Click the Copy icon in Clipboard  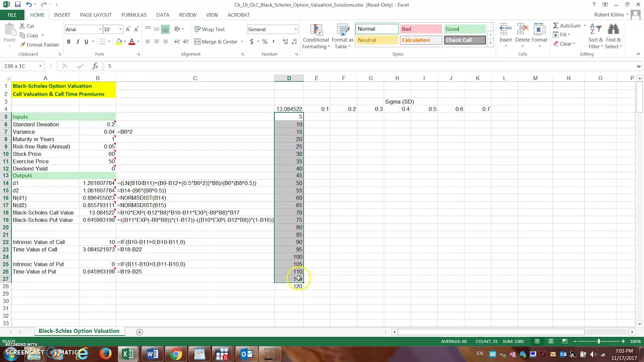(23, 35)
